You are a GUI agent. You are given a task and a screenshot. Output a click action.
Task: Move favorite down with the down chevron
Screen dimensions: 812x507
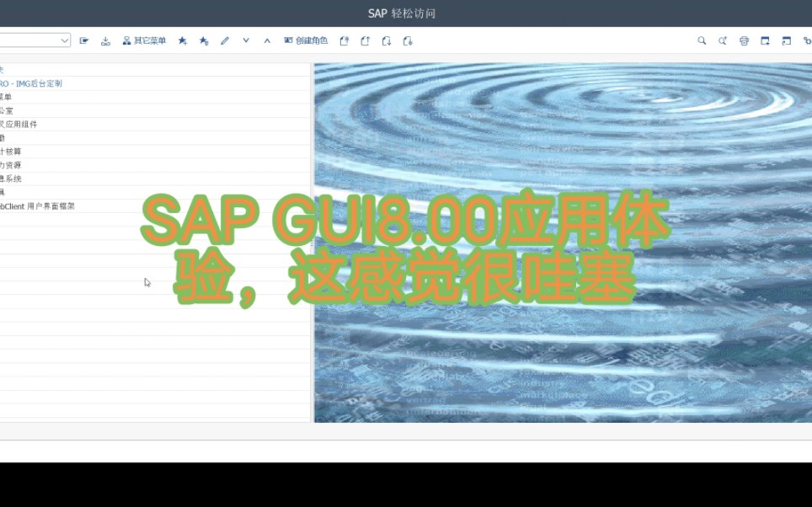(x=246, y=40)
